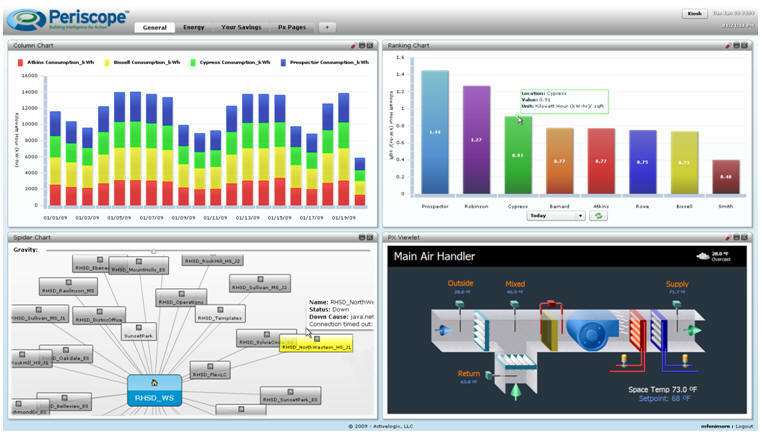The height and width of the screenshot is (435, 762).
Task: Click the overcast weather cloud icon
Action: pyautogui.click(x=703, y=256)
